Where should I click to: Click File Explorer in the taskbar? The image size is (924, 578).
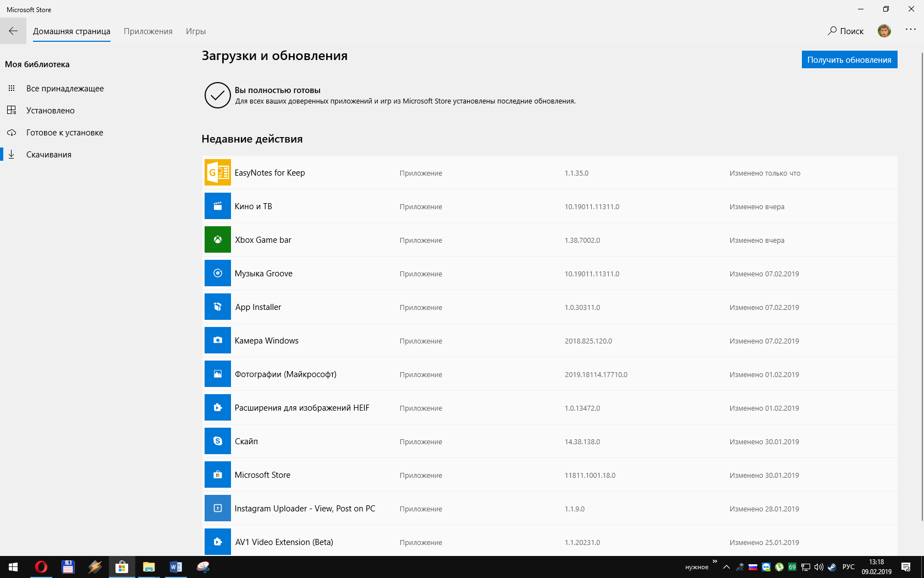149,567
